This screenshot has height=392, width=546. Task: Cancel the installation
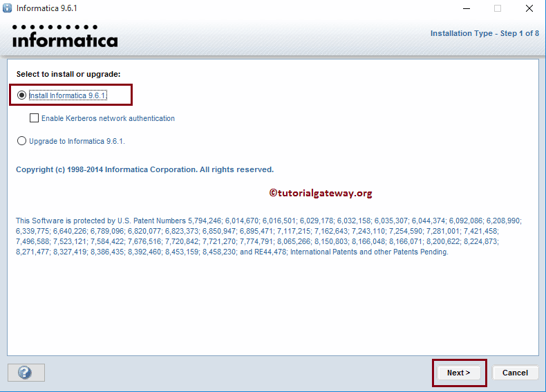pyautogui.click(x=515, y=373)
